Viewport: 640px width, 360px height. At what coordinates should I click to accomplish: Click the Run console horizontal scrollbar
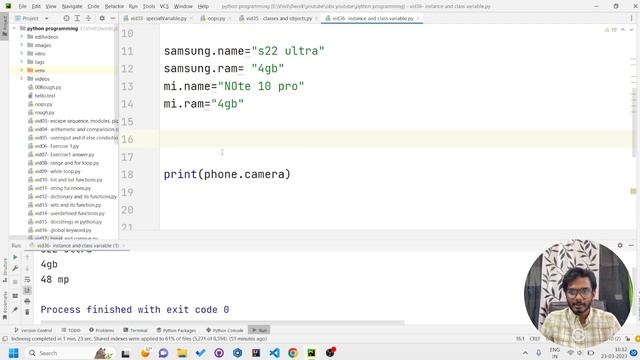(x=222, y=322)
